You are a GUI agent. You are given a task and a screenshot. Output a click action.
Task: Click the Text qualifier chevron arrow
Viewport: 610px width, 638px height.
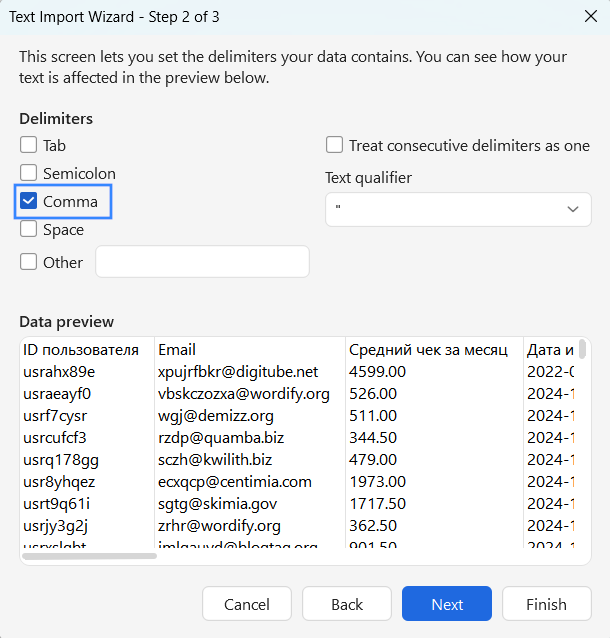click(x=573, y=209)
